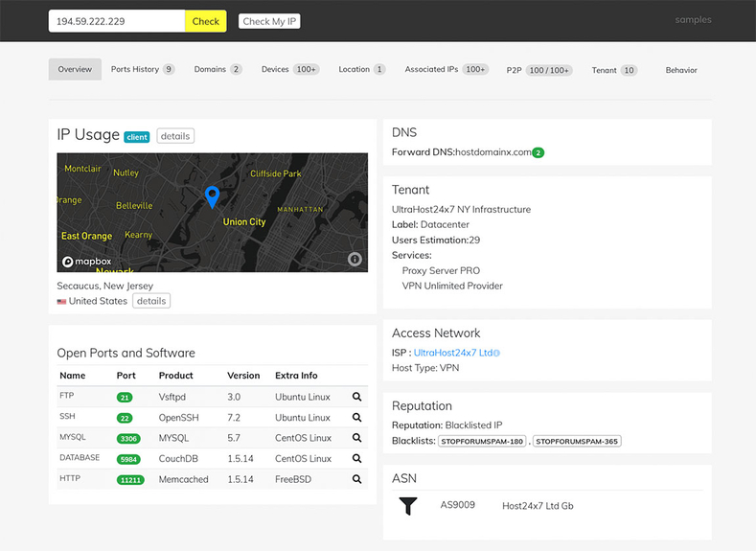
Task: Open the P2P tab
Action: (x=539, y=70)
